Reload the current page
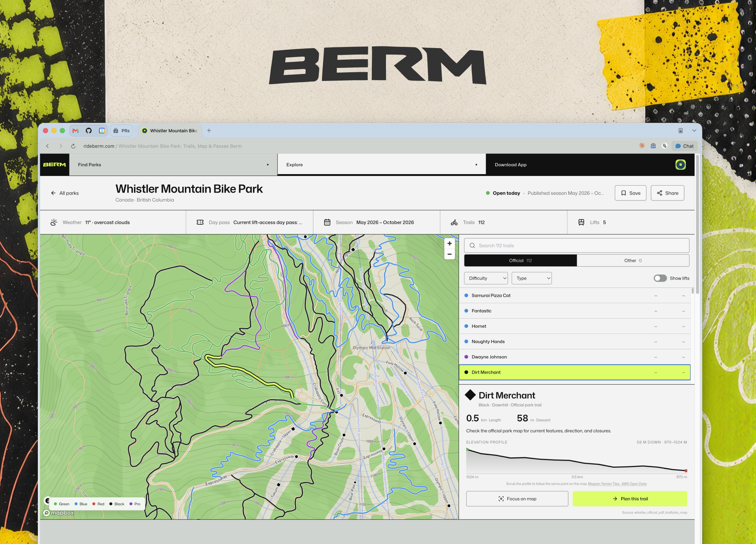 point(73,146)
